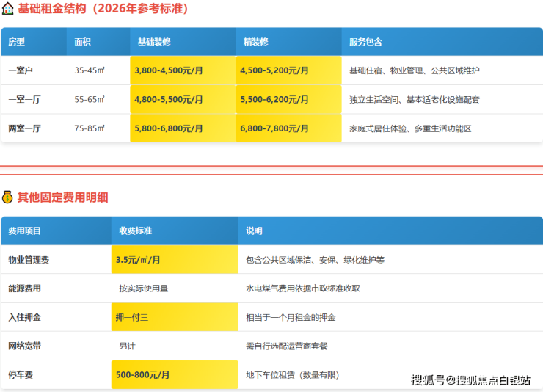Open the 搜狐号@搜狐焦点白银站 watermark link

coord(470,380)
